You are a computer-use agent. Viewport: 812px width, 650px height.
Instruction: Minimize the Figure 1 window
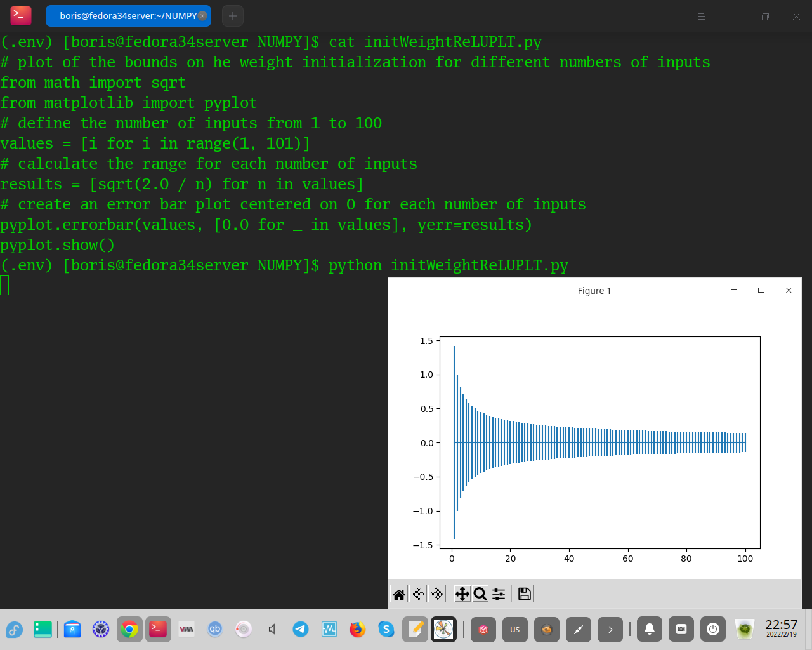click(x=734, y=290)
